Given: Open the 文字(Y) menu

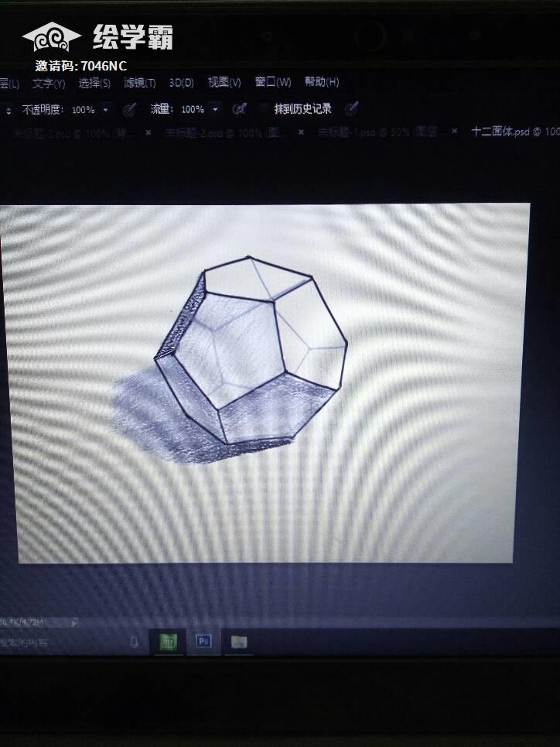Looking at the screenshot, I should pos(49,84).
